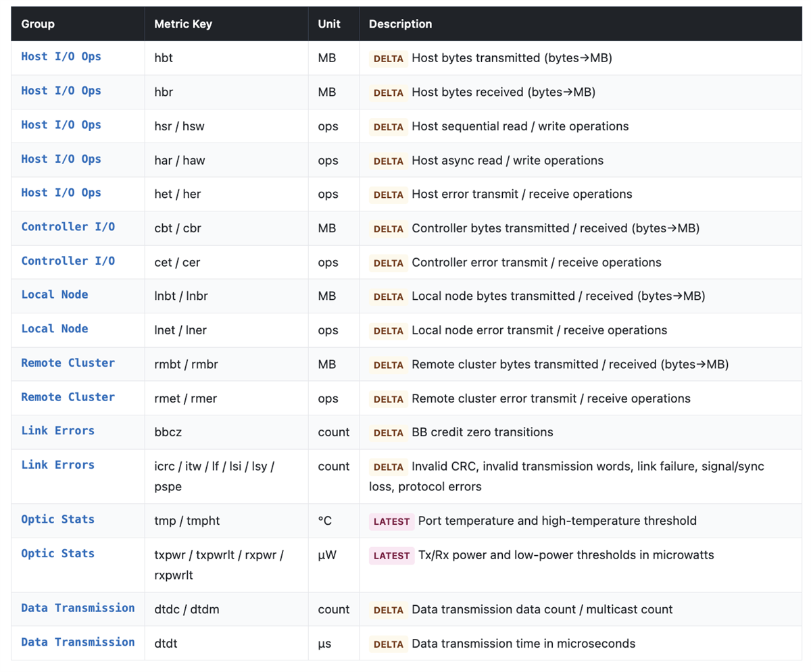Click the DELTA badge beside Invalid CRC
The image size is (811, 672).
pyautogui.click(x=389, y=467)
